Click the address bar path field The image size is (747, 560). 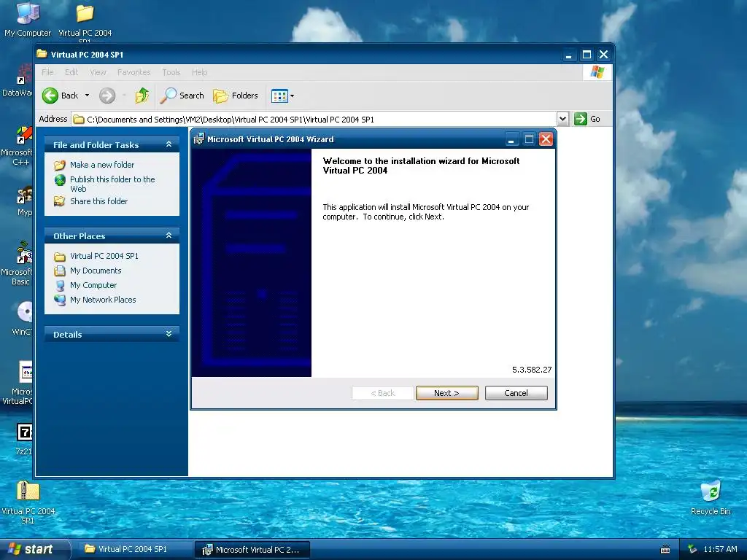coord(314,119)
